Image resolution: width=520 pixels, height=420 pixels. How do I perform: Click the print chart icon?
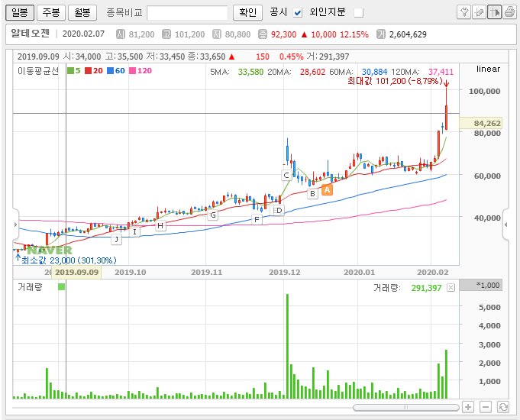(509, 11)
